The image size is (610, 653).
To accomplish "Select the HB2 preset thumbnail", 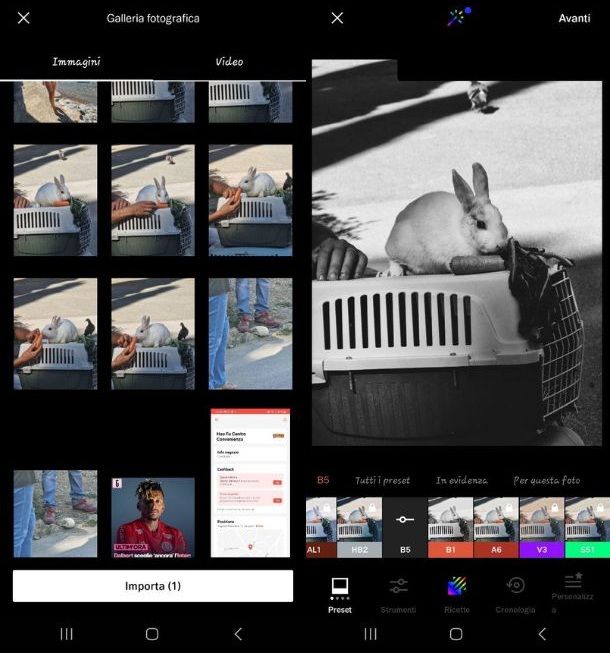I will (x=359, y=527).
